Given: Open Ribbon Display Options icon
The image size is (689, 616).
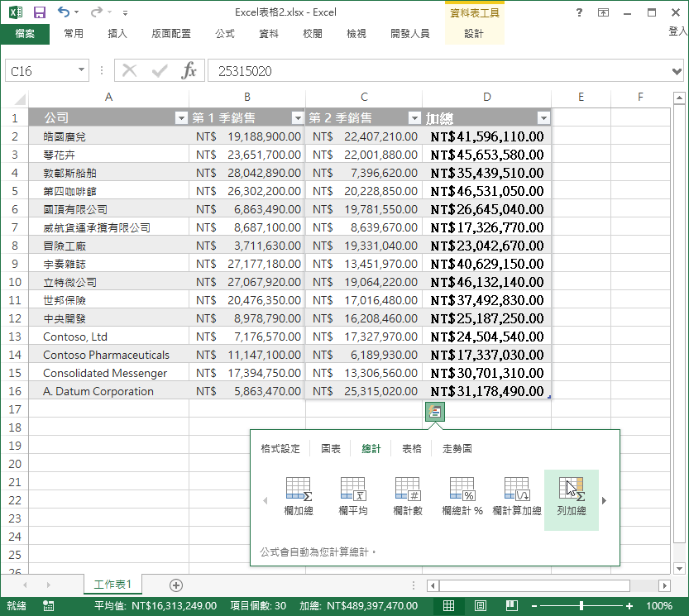Looking at the screenshot, I should tap(603, 12).
